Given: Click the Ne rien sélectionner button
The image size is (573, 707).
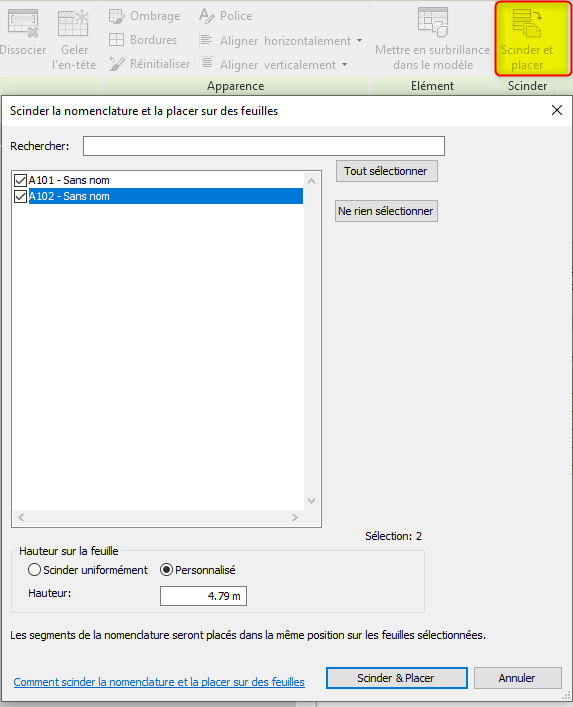Looking at the screenshot, I should [x=386, y=211].
